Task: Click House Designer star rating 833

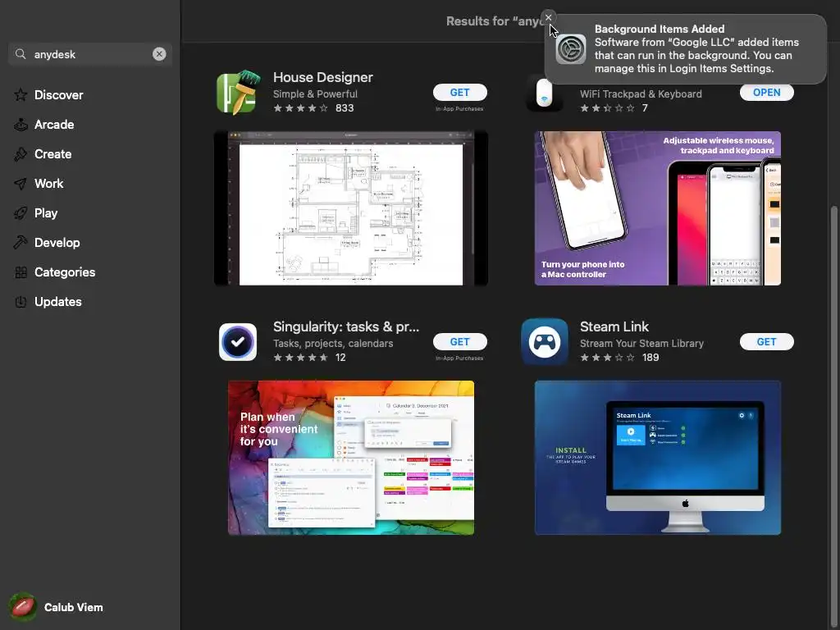Action: tap(313, 108)
